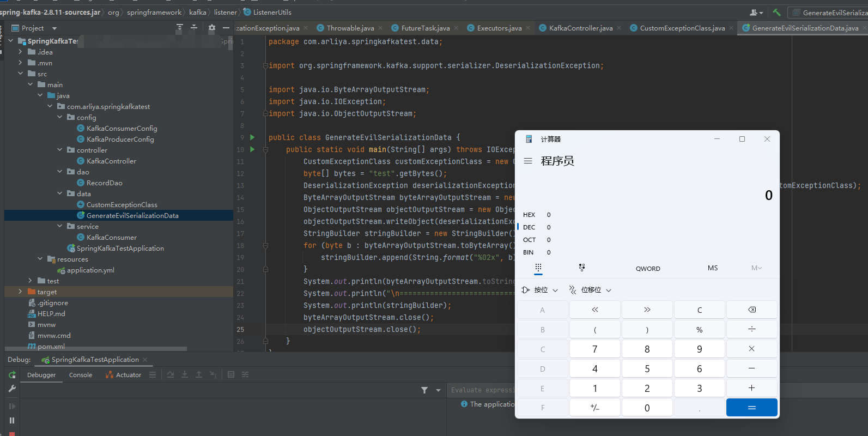The height and width of the screenshot is (436, 868).
Task: Select full keypad mode in Calculator
Action: point(538,268)
